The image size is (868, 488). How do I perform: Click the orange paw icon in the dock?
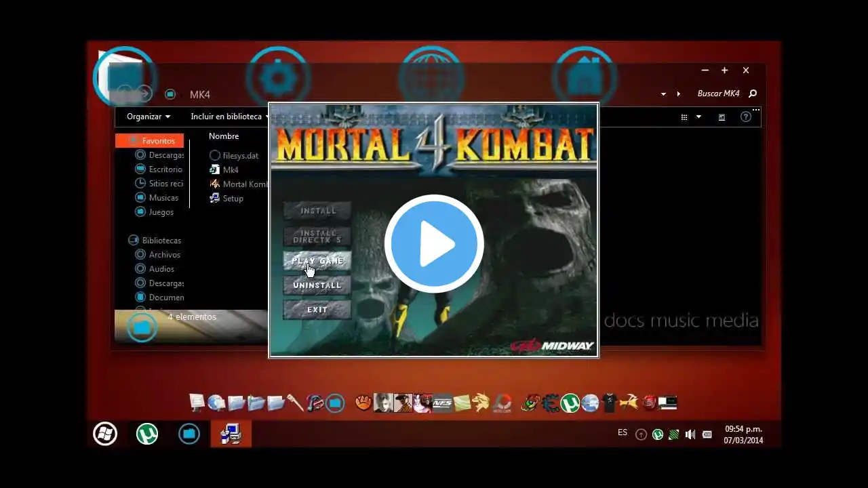point(363,403)
